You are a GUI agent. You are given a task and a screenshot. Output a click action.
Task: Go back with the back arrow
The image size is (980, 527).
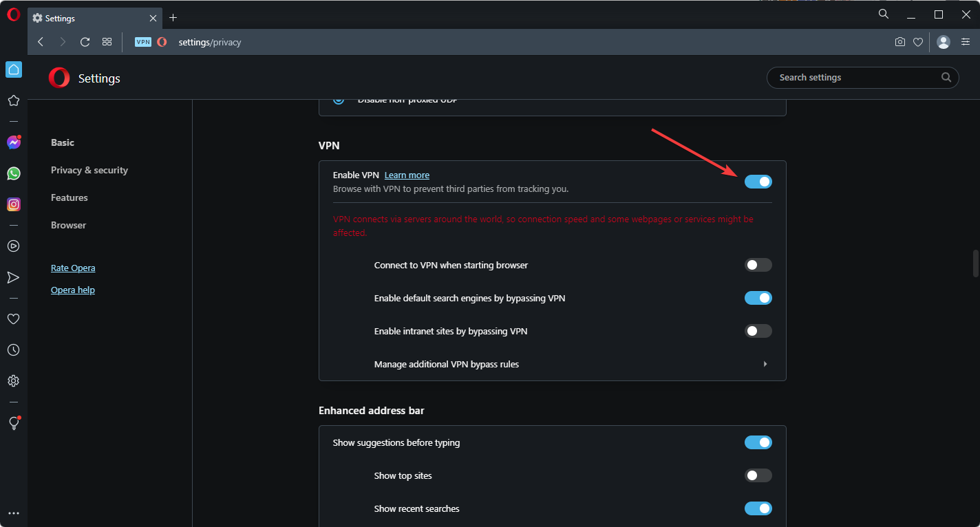[x=41, y=42]
